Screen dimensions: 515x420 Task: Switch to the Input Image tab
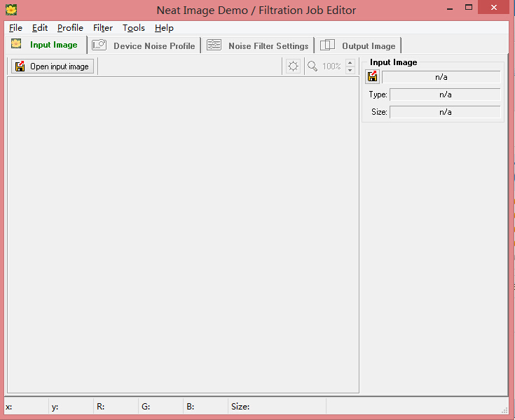46,45
